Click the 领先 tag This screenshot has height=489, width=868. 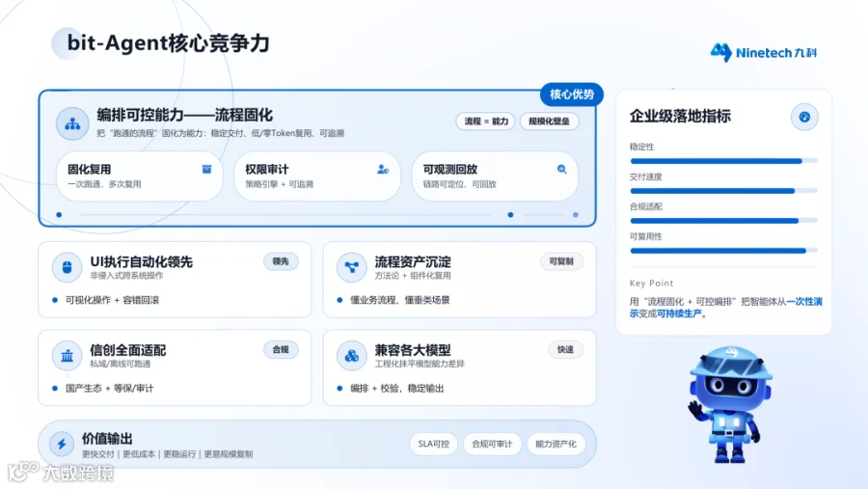click(281, 261)
